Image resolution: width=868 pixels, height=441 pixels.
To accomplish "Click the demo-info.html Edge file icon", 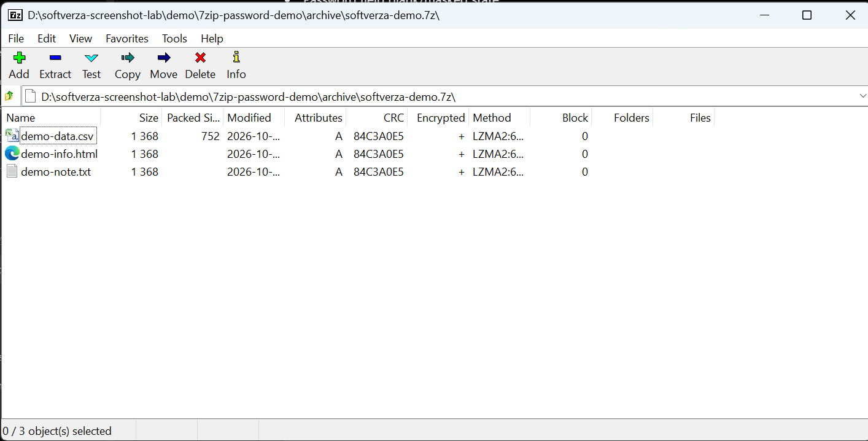I will 12,154.
